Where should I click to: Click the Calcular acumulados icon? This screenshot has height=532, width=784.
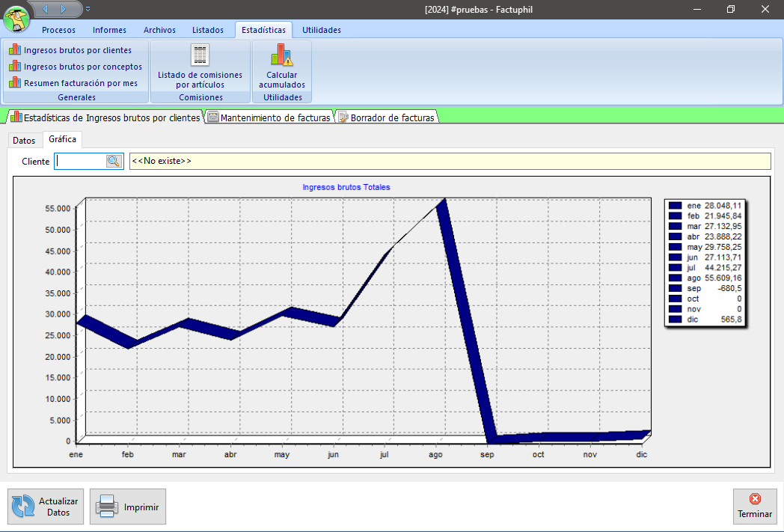[x=282, y=55]
